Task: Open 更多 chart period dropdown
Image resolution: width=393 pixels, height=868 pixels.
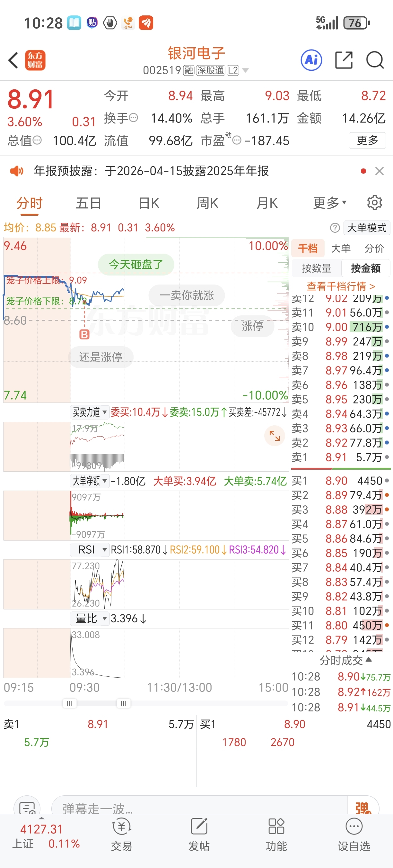Action: pos(330,203)
